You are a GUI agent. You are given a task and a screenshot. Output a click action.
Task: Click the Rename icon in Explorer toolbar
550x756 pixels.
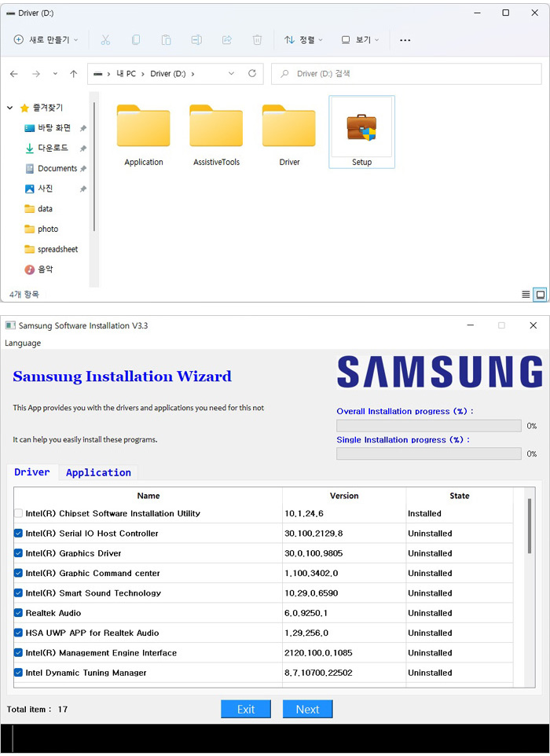tap(196, 40)
